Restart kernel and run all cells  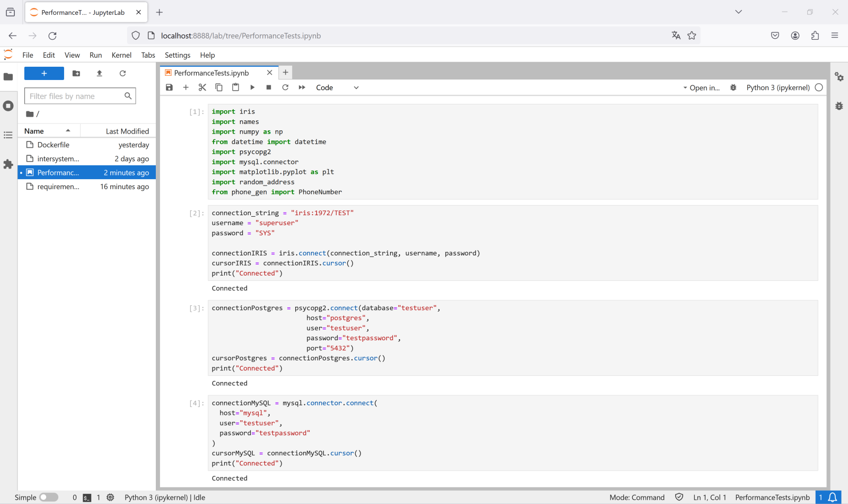pos(302,87)
